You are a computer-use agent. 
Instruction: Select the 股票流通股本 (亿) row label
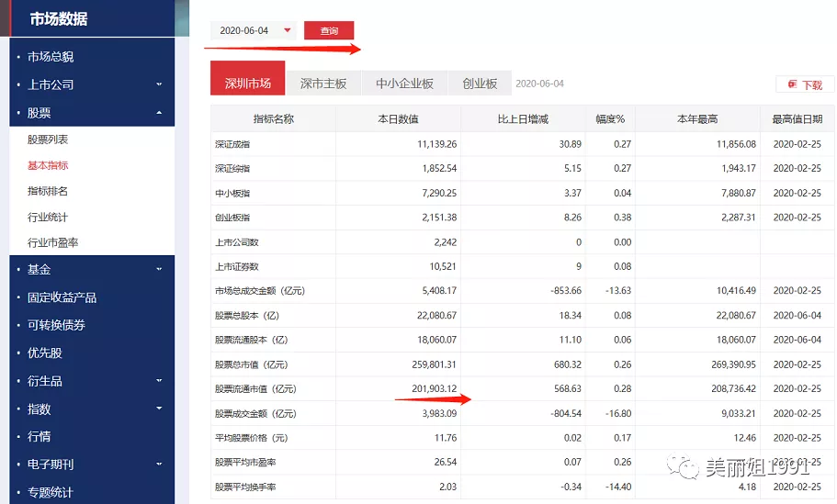tap(252, 340)
